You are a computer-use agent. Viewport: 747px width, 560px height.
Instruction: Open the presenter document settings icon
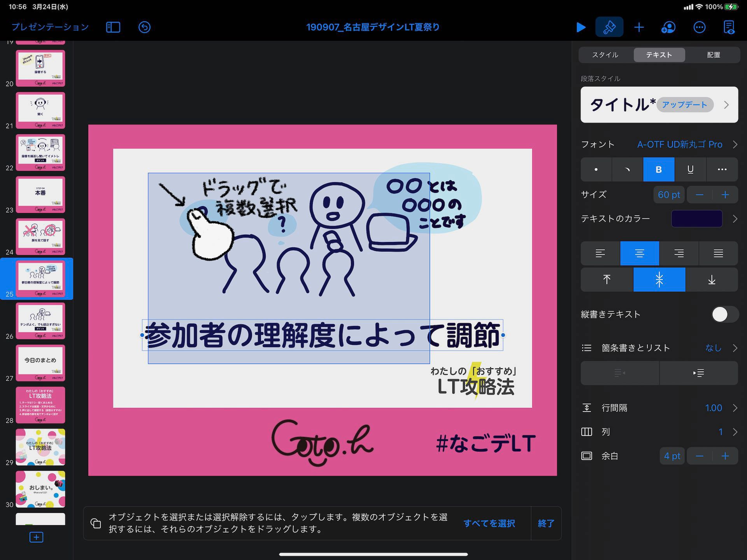click(729, 27)
